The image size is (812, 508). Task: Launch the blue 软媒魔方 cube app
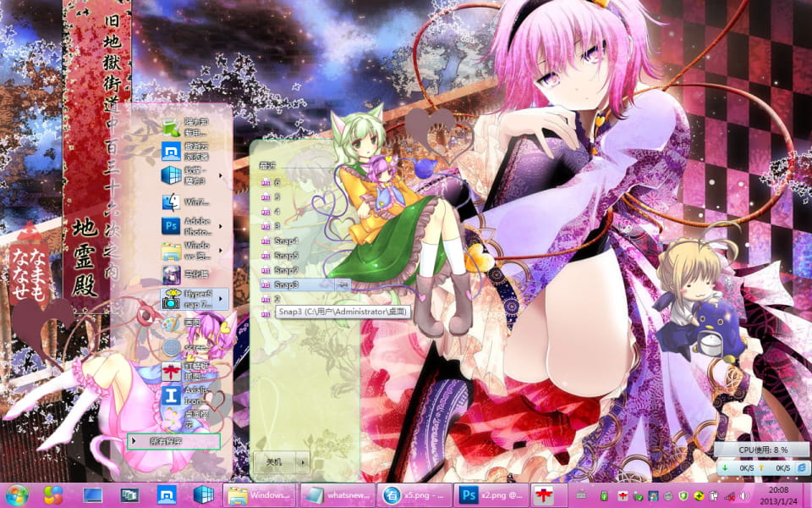click(x=188, y=175)
